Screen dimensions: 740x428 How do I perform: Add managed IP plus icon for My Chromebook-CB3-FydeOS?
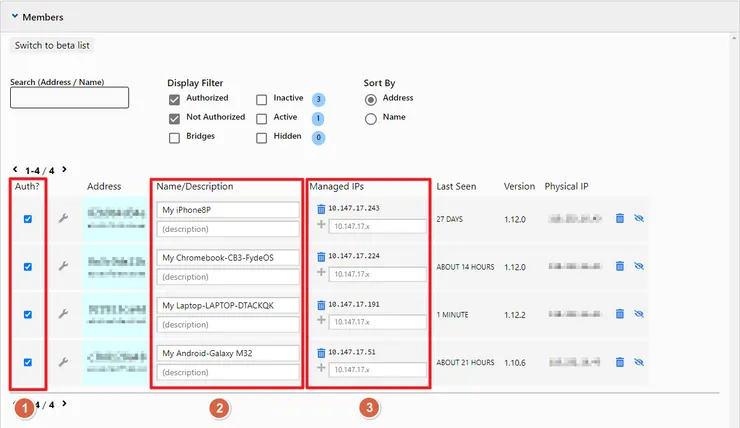(x=321, y=272)
